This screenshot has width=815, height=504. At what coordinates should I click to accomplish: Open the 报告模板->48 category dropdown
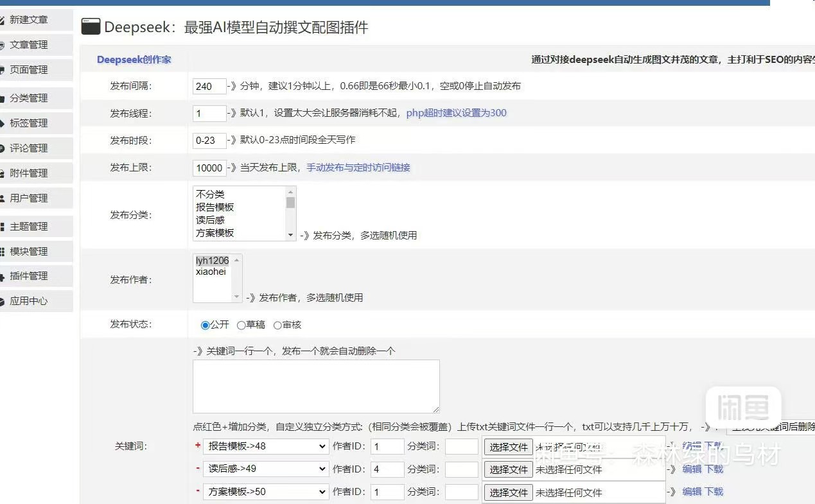(266, 446)
